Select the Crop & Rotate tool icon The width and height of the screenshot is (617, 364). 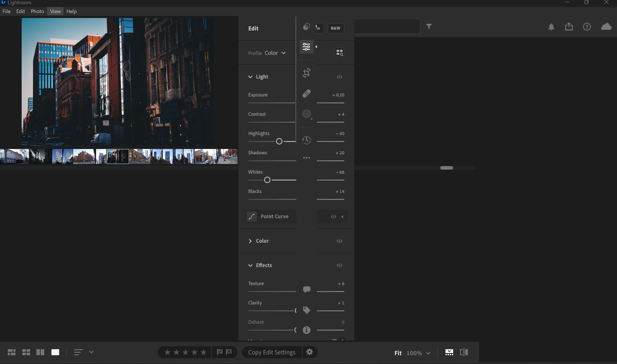(x=307, y=73)
